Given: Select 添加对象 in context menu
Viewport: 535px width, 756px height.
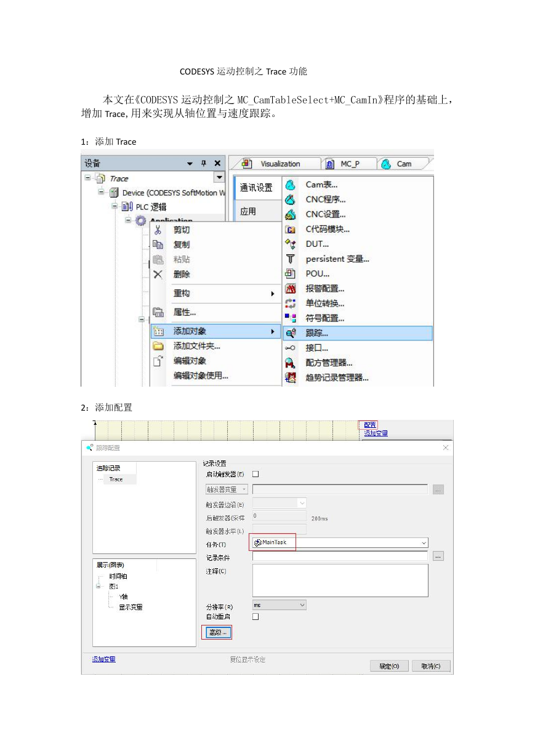Looking at the screenshot, I should (215, 331).
